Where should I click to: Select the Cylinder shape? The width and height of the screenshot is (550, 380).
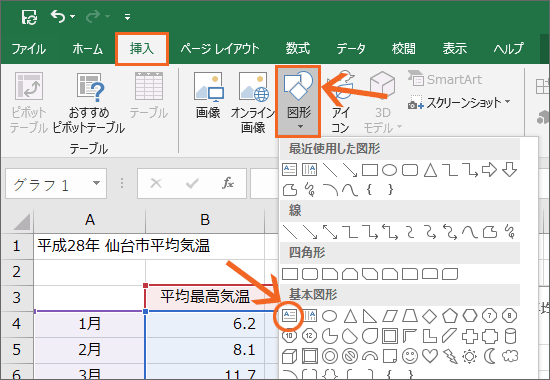510,336
